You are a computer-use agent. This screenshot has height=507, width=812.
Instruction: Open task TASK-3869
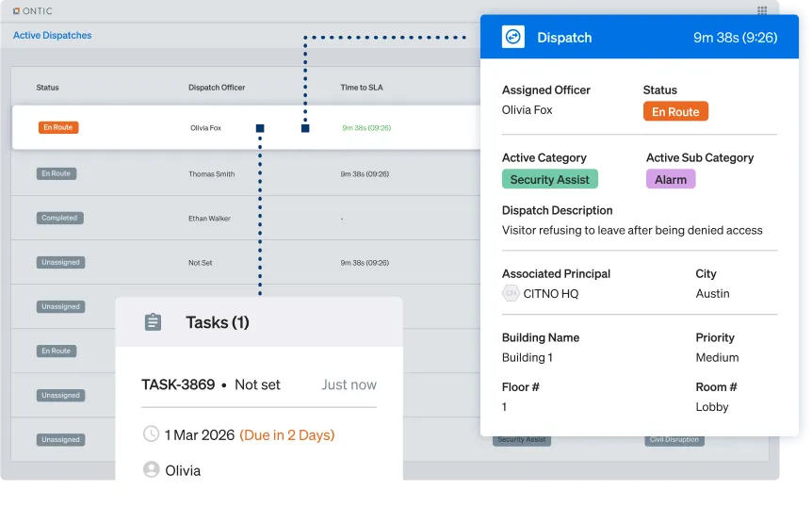tap(178, 384)
